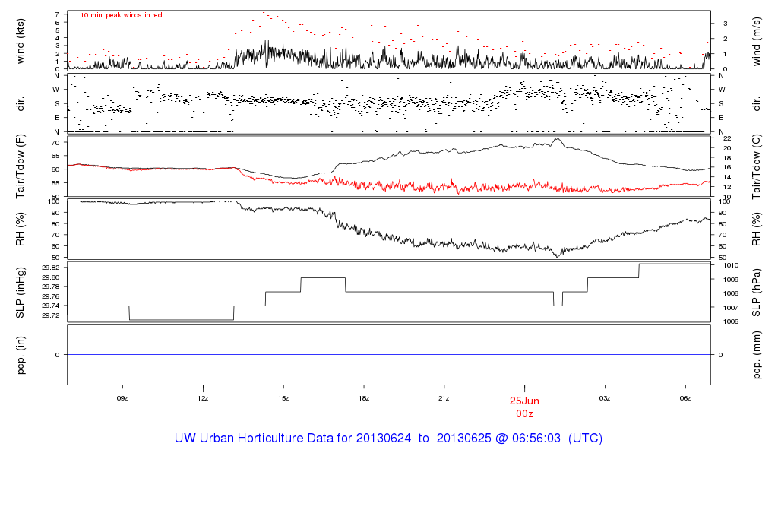Click the 21z time axis label
This screenshot has height=532, width=778.
pyautogui.click(x=444, y=398)
